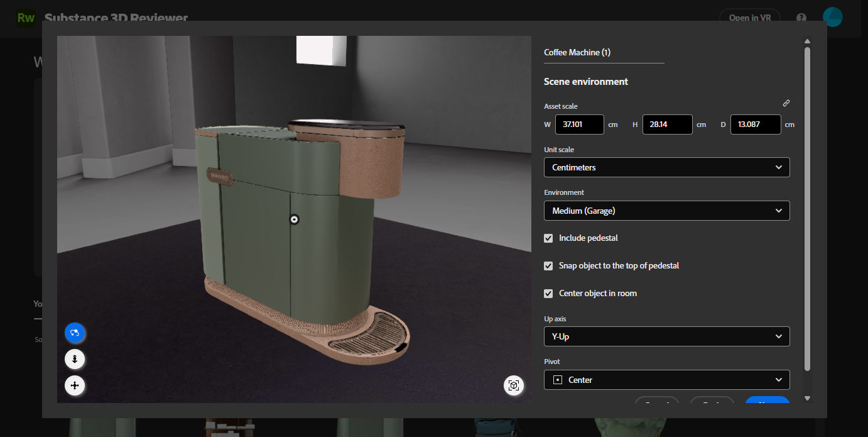Click the Pivot label

(552, 362)
